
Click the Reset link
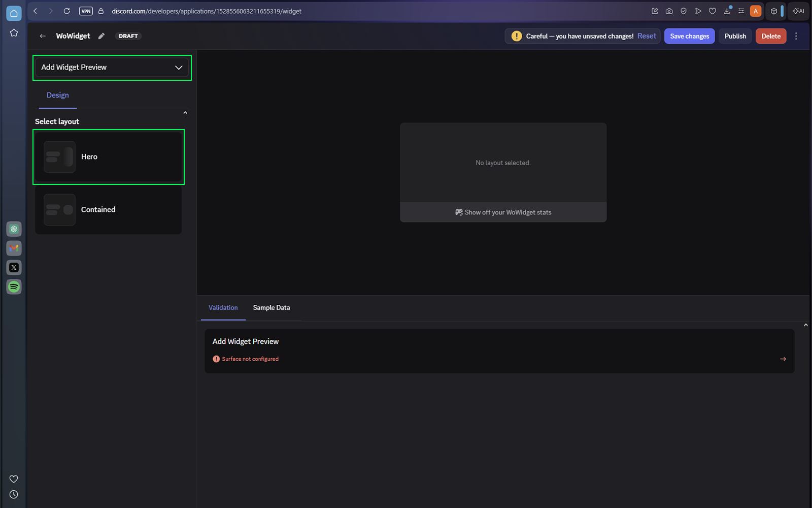(647, 36)
